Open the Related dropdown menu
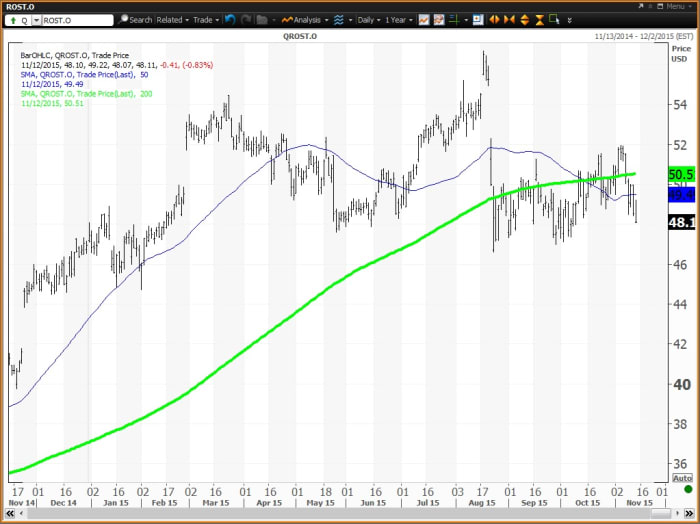Viewport: 700px width, 524px height. click(172, 20)
